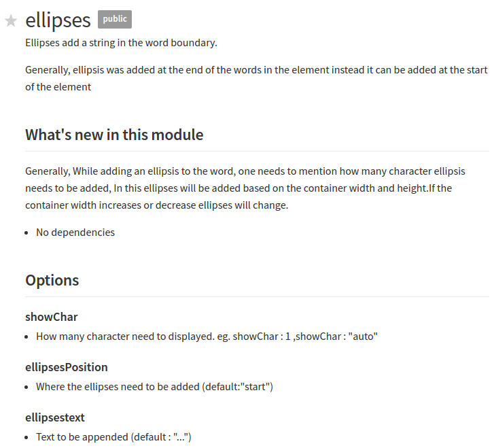
Task: Click the "Ellipses add a string" description line
Action: tap(122, 43)
